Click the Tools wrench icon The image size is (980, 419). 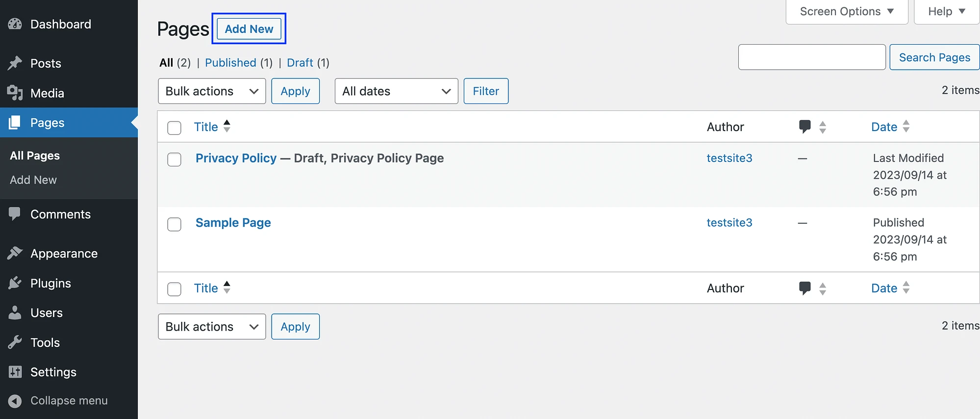point(15,342)
